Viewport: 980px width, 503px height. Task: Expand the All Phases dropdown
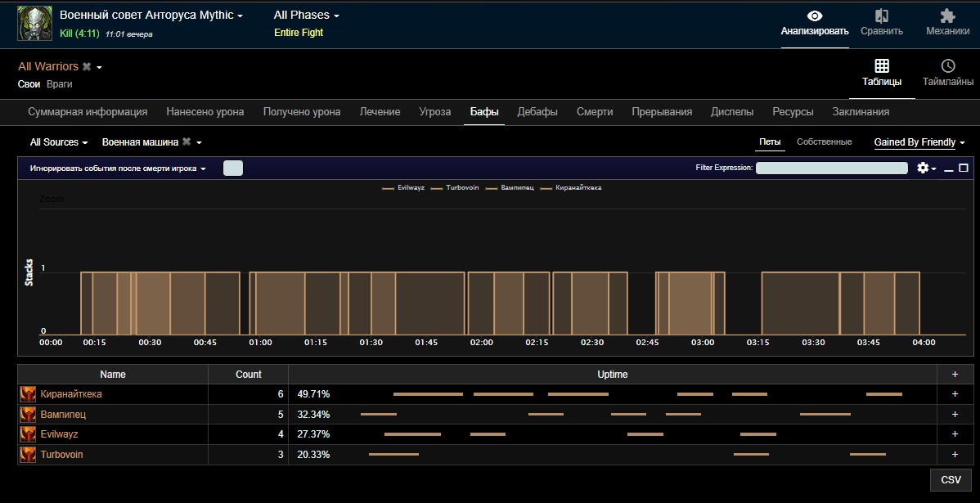(306, 16)
